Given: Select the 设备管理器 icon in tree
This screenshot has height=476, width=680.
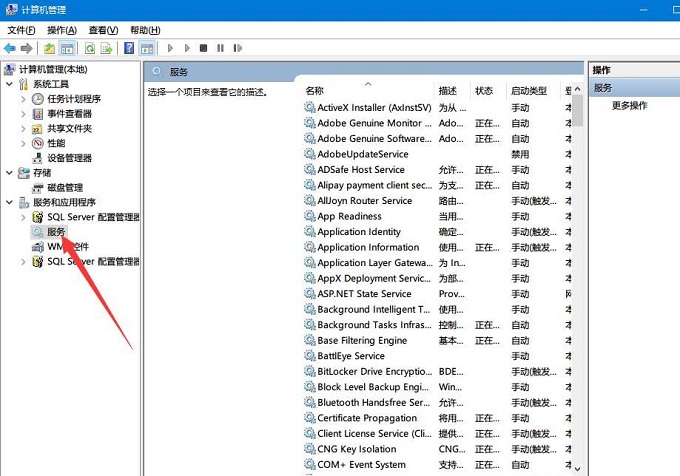Looking at the screenshot, I should [x=37, y=158].
